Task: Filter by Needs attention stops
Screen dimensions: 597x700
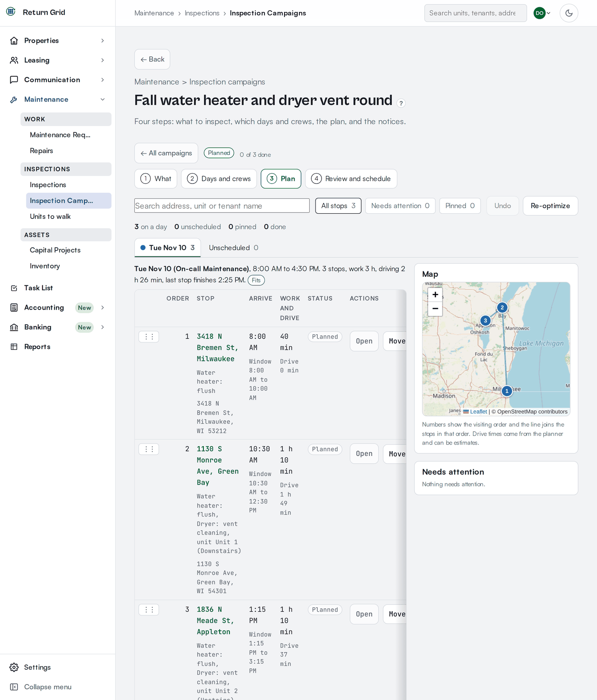Action: [x=400, y=206]
